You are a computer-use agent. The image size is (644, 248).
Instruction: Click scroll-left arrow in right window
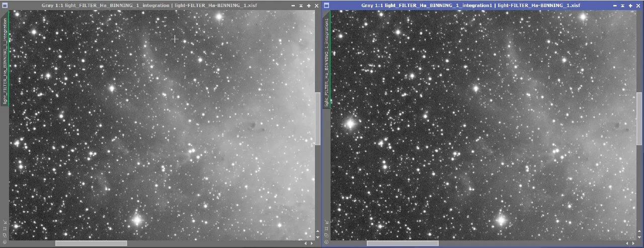627,243
